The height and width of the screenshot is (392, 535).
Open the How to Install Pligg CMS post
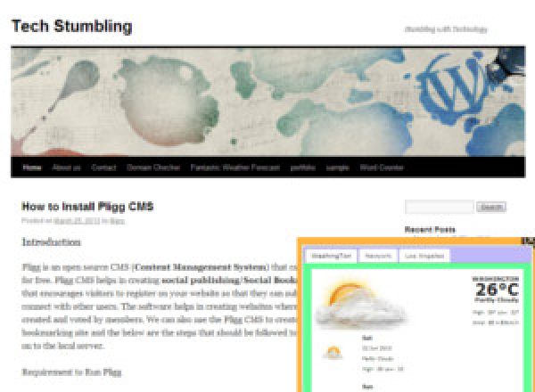click(x=87, y=207)
